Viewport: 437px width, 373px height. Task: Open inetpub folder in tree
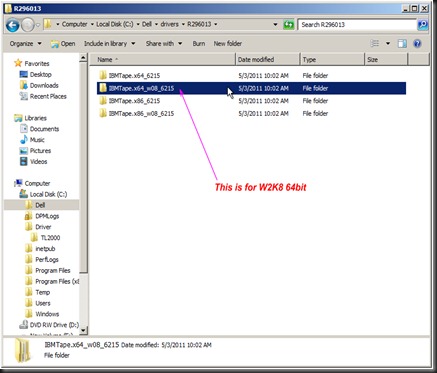45,249
